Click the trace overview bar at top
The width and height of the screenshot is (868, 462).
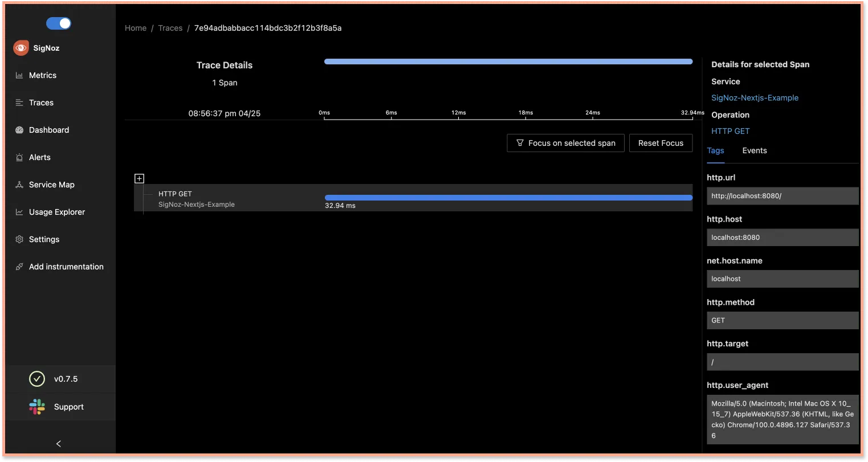[x=508, y=62]
